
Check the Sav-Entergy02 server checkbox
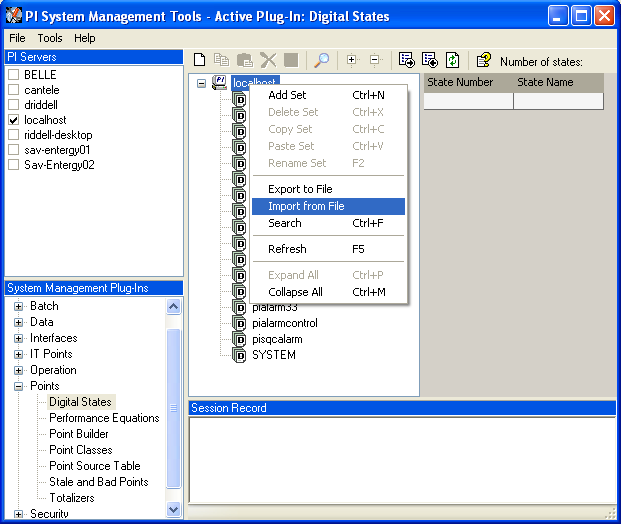click(14, 165)
